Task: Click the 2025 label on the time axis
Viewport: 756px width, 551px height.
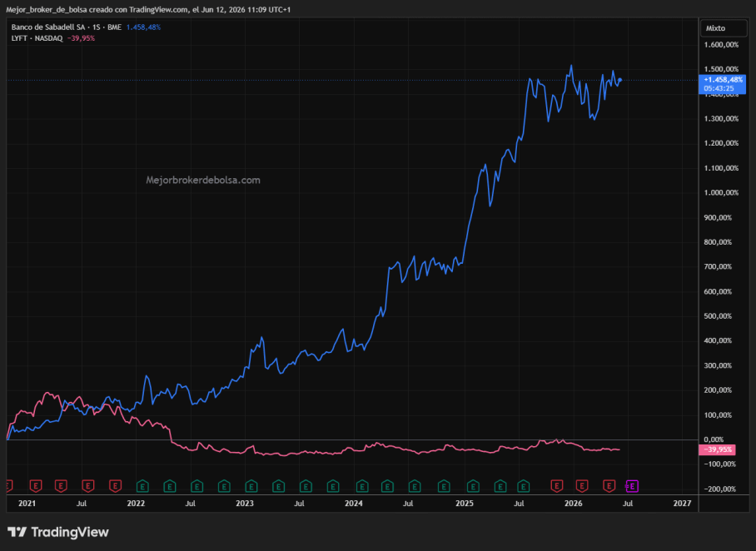Action: tap(465, 504)
